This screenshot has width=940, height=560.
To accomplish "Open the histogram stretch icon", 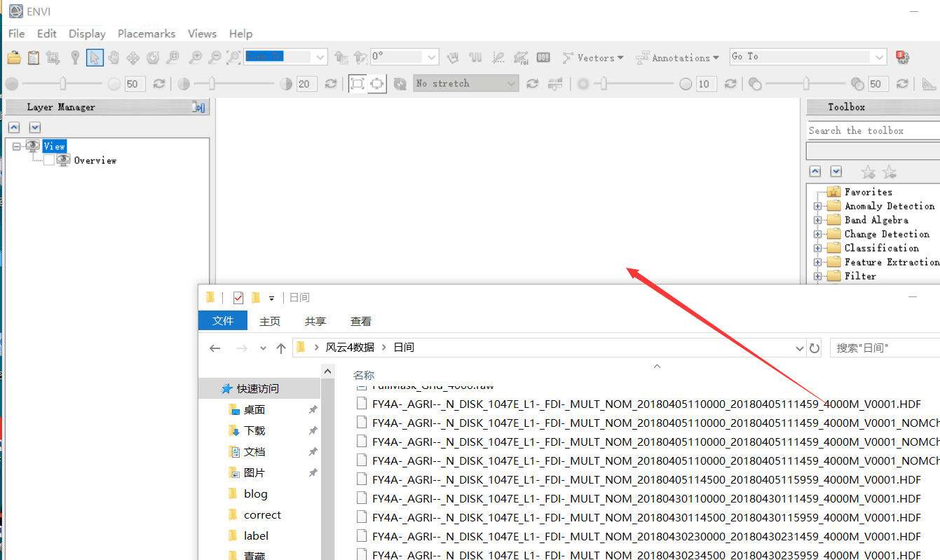I will [555, 84].
